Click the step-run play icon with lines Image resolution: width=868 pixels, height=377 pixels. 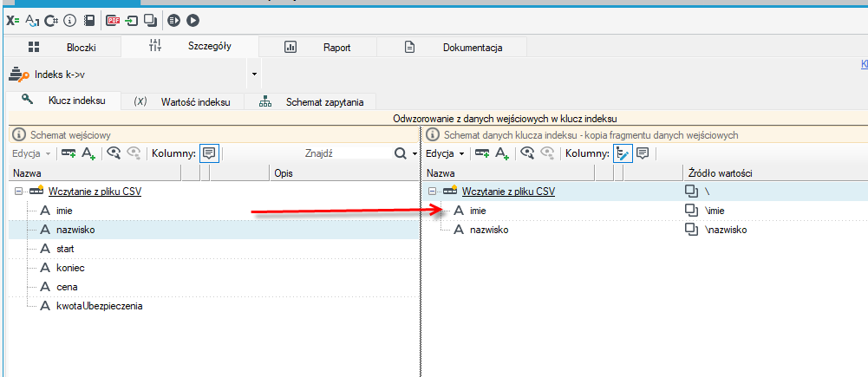[174, 21]
